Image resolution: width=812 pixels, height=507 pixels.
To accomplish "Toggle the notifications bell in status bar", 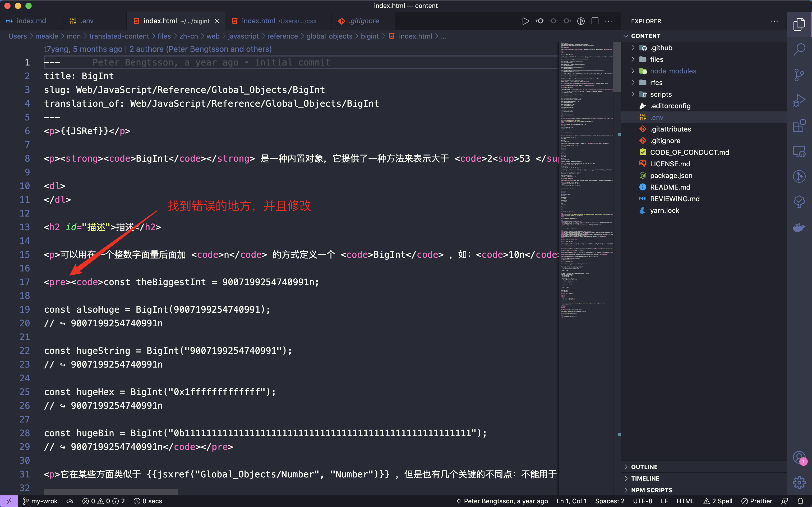I will (x=800, y=501).
